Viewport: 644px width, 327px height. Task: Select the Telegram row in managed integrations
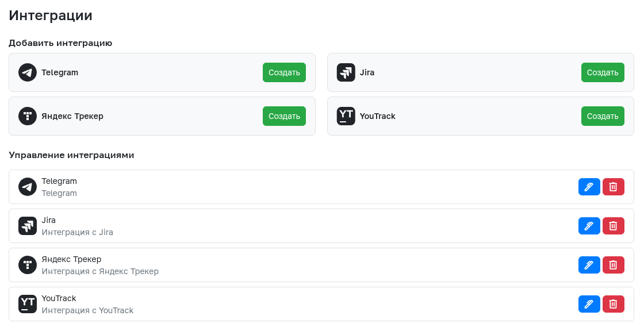tap(287, 187)
